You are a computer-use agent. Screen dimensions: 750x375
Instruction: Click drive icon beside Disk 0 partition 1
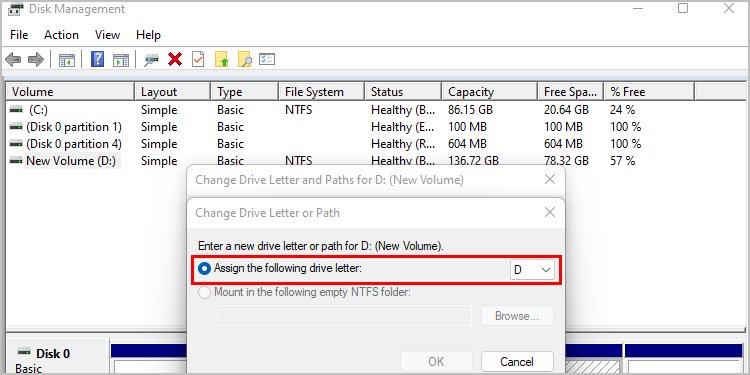(x=16, y=127)
